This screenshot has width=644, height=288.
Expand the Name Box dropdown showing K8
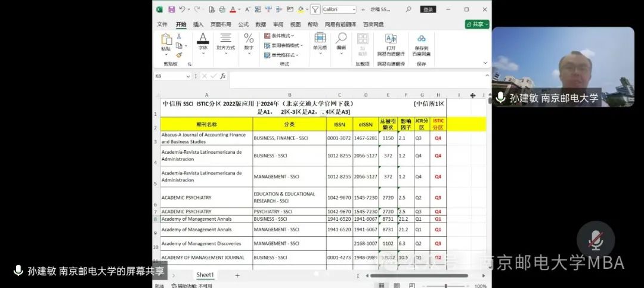click(188, 76)
